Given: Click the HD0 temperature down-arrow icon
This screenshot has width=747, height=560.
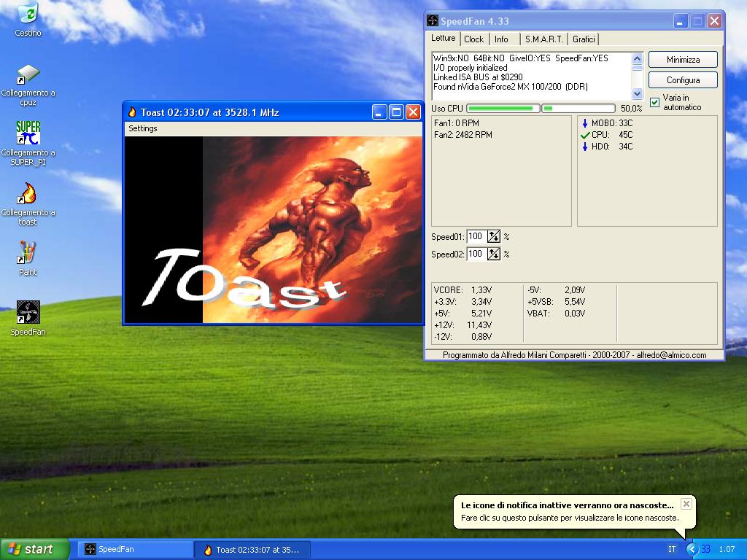Looking at the screenshot, I should (585, 147).
